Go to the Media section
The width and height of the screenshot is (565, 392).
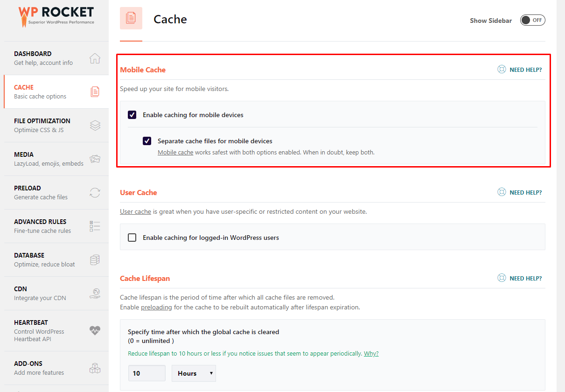tap(56, 159)
